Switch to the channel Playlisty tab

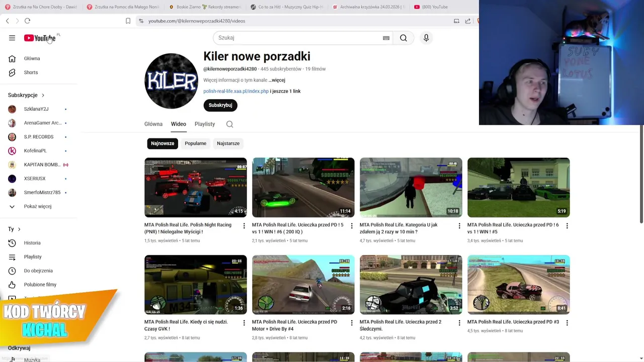tap(205, 124)
